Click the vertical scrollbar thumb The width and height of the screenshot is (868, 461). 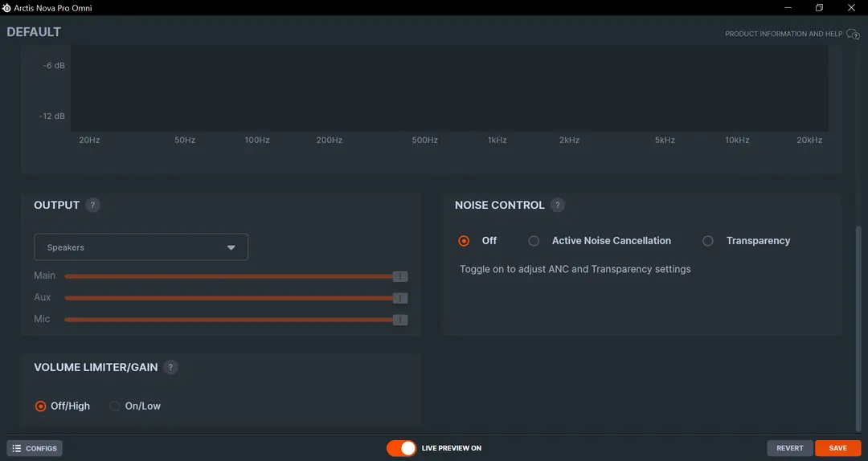pyautogui.click(x=858, y=328)
